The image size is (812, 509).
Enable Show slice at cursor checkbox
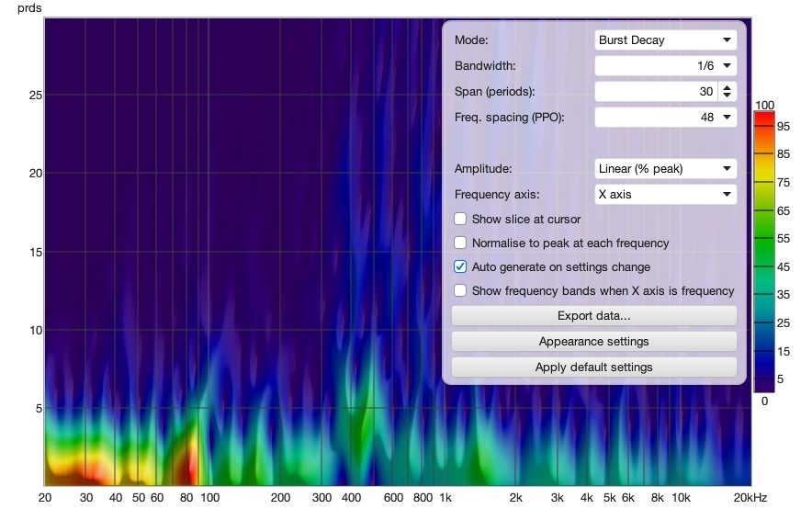460,219
